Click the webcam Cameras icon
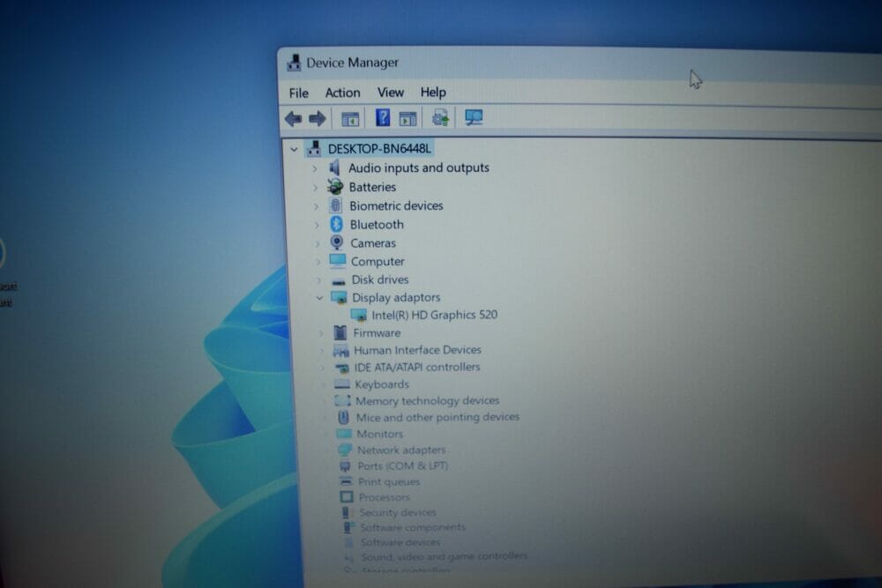882x588 pixels. point(337,242)
